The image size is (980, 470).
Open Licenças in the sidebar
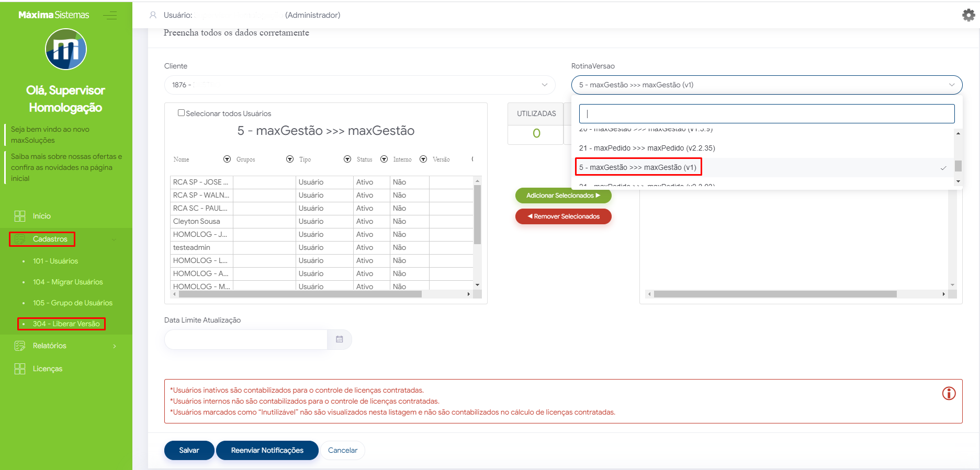click(48, 369)
